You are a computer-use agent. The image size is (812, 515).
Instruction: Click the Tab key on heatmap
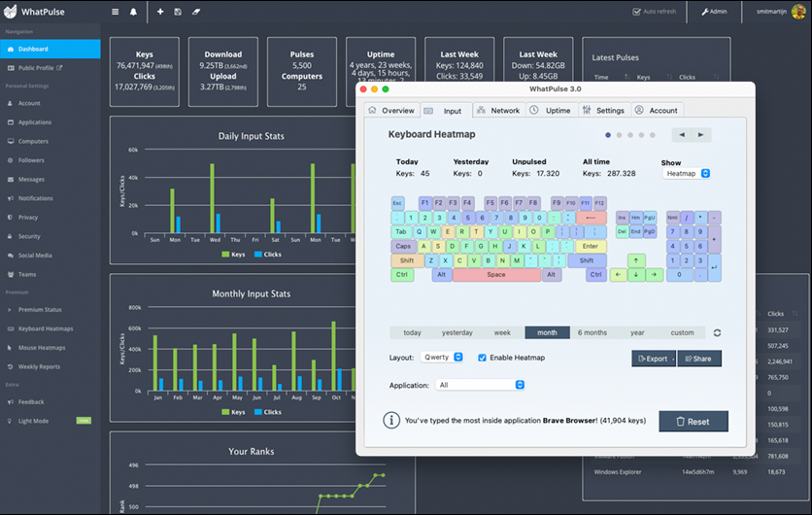pos(401,231)
